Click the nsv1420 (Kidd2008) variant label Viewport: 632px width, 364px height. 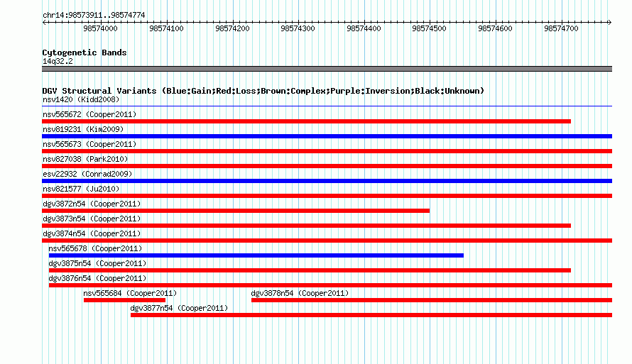point(81,99)
